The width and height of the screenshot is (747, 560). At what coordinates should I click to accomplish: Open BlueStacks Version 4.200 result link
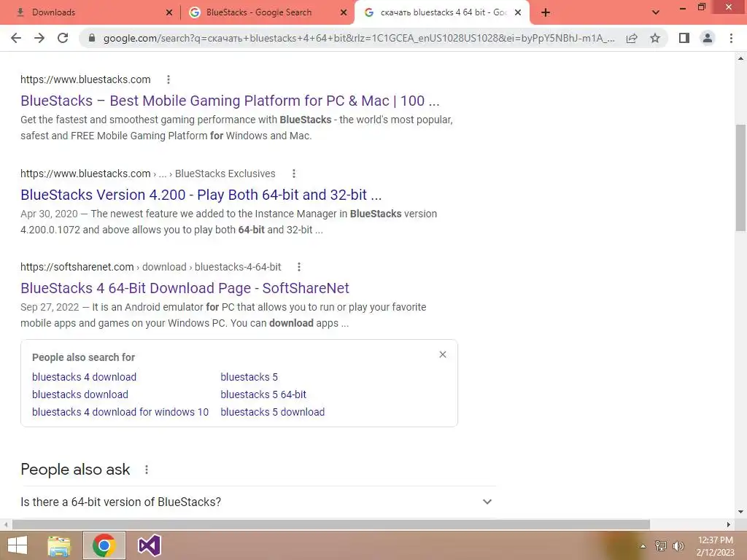coord(201,195)
